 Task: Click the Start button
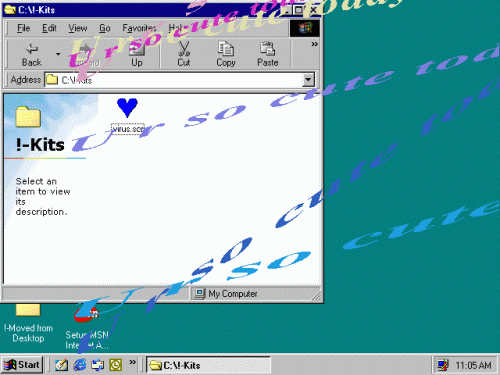tap(22, 365)
